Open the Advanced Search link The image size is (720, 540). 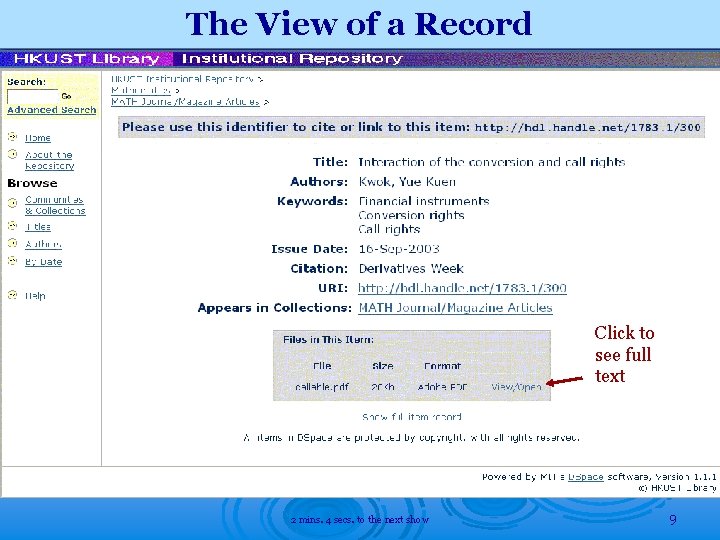(x=51, y=110)
